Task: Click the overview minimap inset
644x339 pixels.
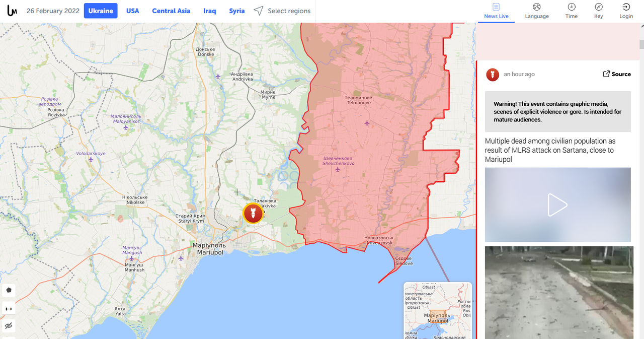Action: 437,311
